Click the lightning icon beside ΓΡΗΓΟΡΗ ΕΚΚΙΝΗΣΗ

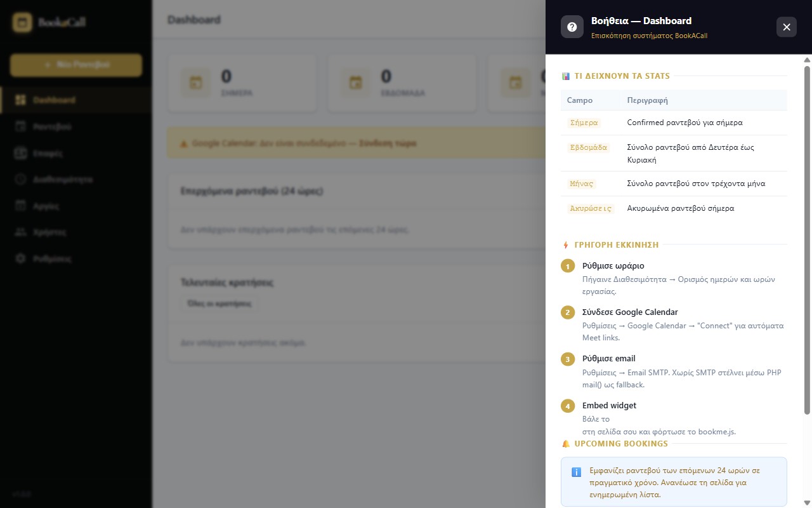click(566, 245)
